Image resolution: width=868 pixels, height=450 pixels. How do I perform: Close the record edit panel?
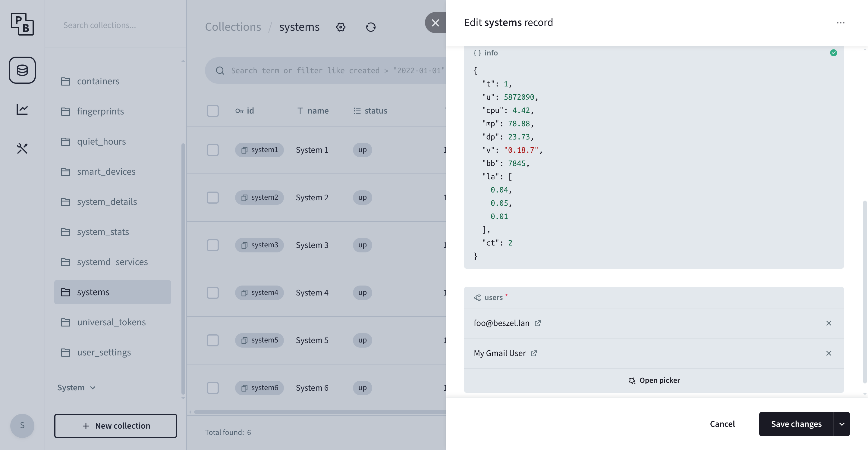(435, 23)
